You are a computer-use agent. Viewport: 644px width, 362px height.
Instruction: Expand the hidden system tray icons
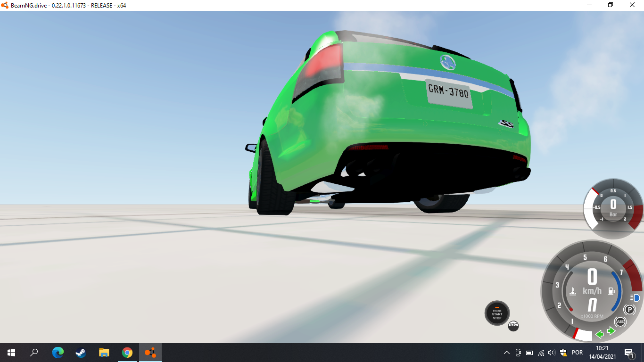tap(507, 353)
